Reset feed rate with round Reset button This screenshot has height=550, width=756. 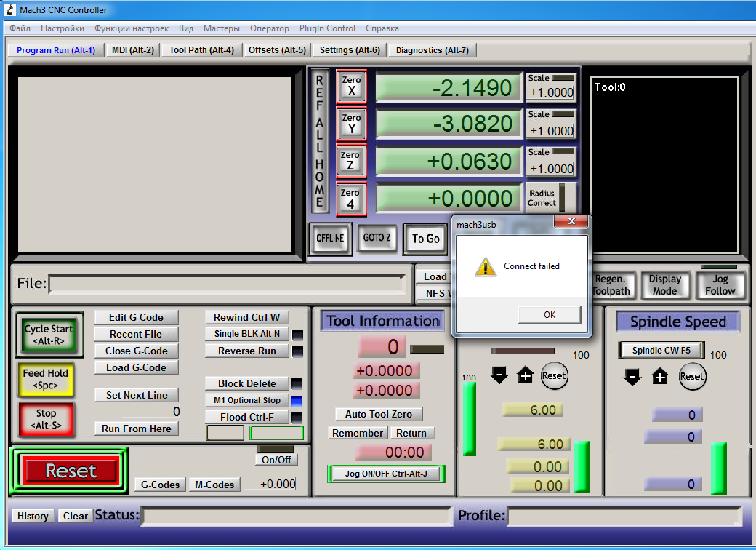tap(554, 376)
